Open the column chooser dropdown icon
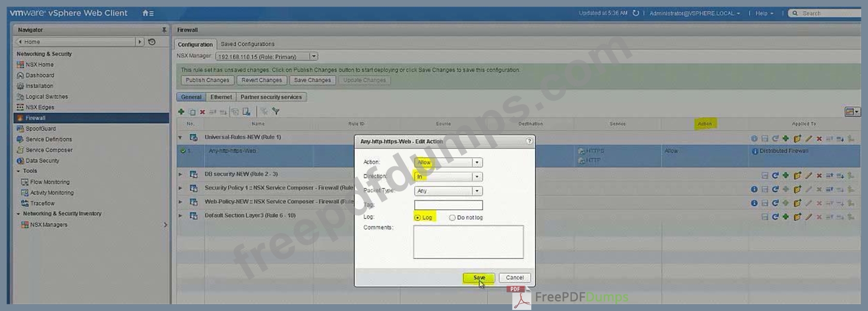The image size is (868, 311). 852,112
